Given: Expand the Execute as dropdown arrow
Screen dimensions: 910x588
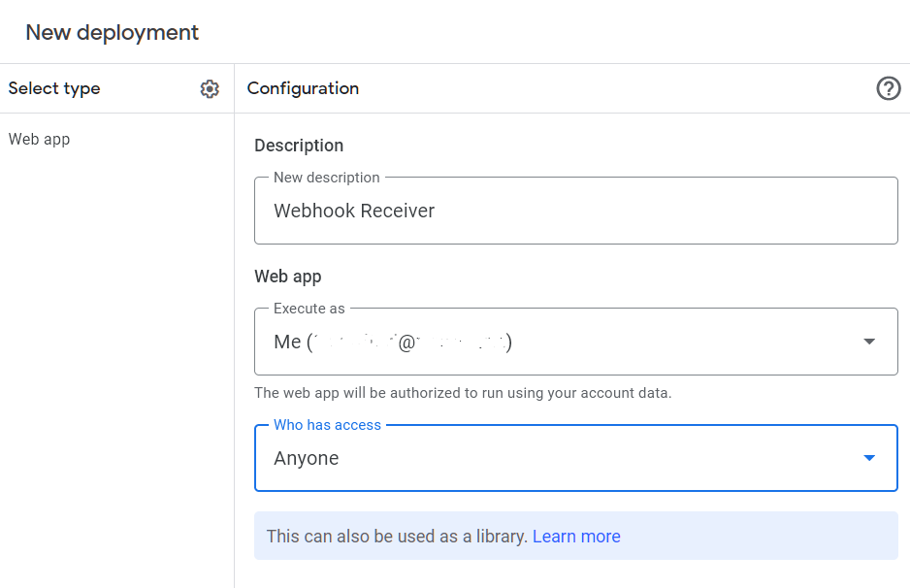Looking at the screenshot, I should pos(869,342).
